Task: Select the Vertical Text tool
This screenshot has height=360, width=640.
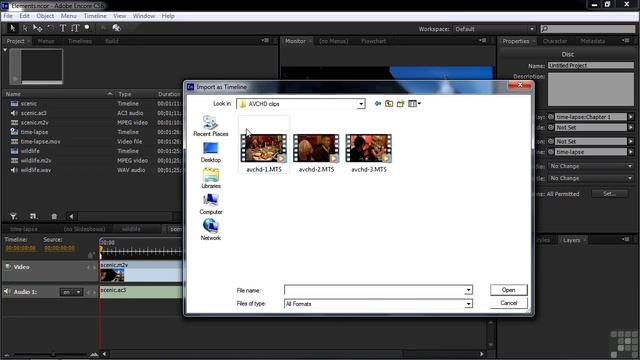Action: coord(75,28)
